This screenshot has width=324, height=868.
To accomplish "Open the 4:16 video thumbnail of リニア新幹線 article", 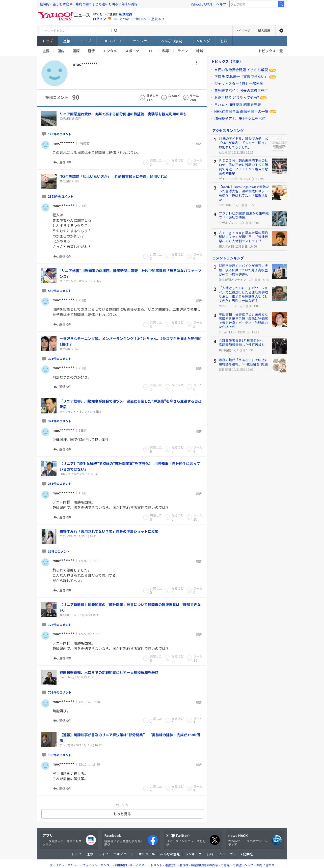I will click(49, 609).
